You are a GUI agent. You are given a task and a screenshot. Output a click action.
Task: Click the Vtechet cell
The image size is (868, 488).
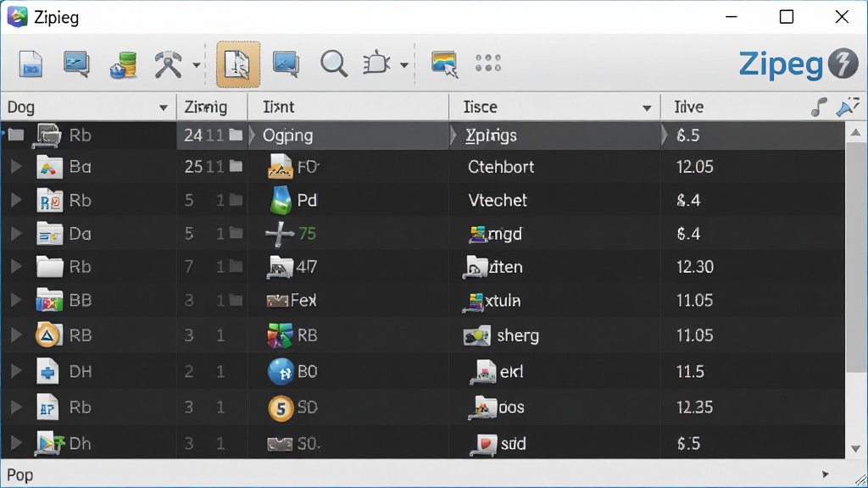[x=498, y=200]
